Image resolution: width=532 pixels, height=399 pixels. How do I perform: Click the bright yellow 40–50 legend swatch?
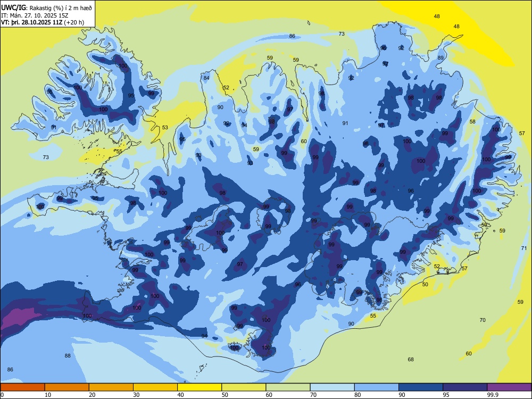[x=199, y=387]
